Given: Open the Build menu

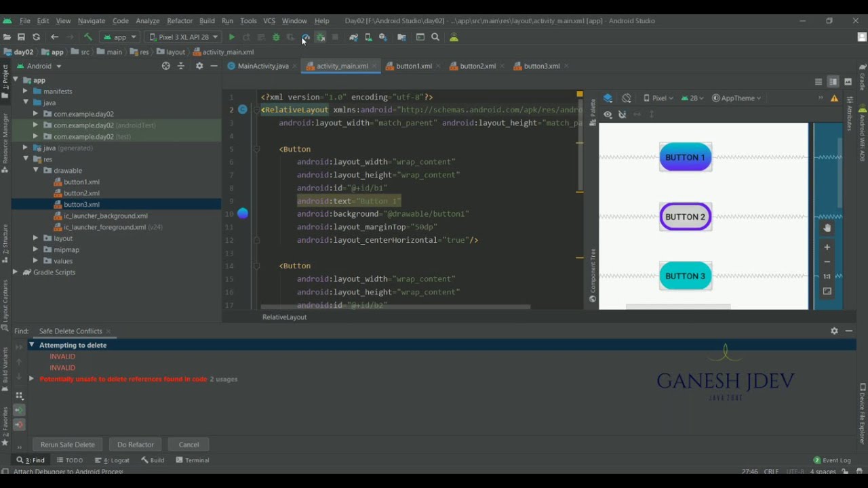Looking at the screenshot, I should (x=207, y=21).
